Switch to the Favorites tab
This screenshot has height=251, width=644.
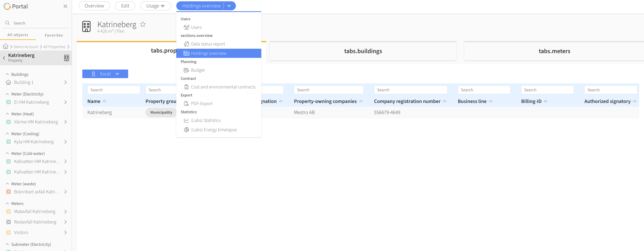point(54,35)
